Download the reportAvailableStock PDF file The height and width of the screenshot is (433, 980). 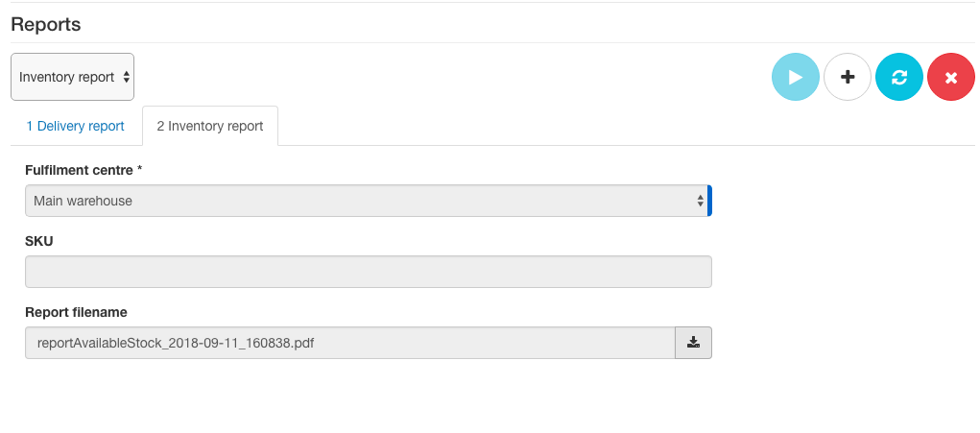point(693,343)
